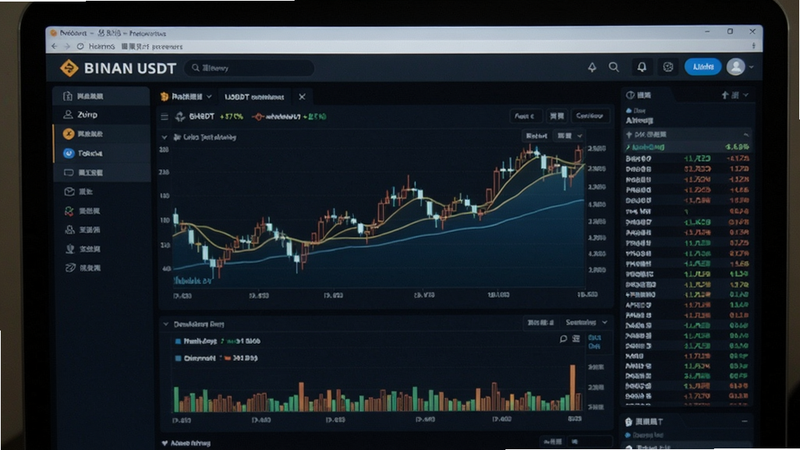800x450 pixels.
Task: Click the sidebar trophy-shaped icon
Action: (x=70, y=248)
